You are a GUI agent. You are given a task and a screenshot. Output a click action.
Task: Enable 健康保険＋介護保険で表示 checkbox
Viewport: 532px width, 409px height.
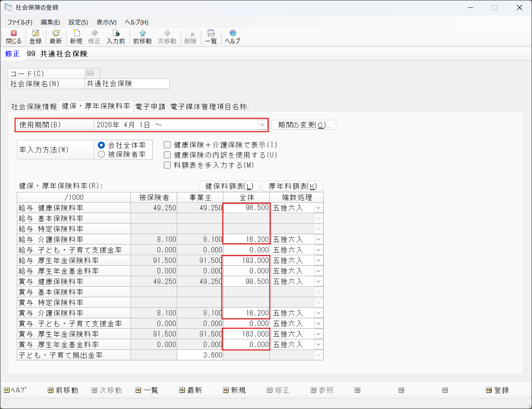[x=167, y=145]
